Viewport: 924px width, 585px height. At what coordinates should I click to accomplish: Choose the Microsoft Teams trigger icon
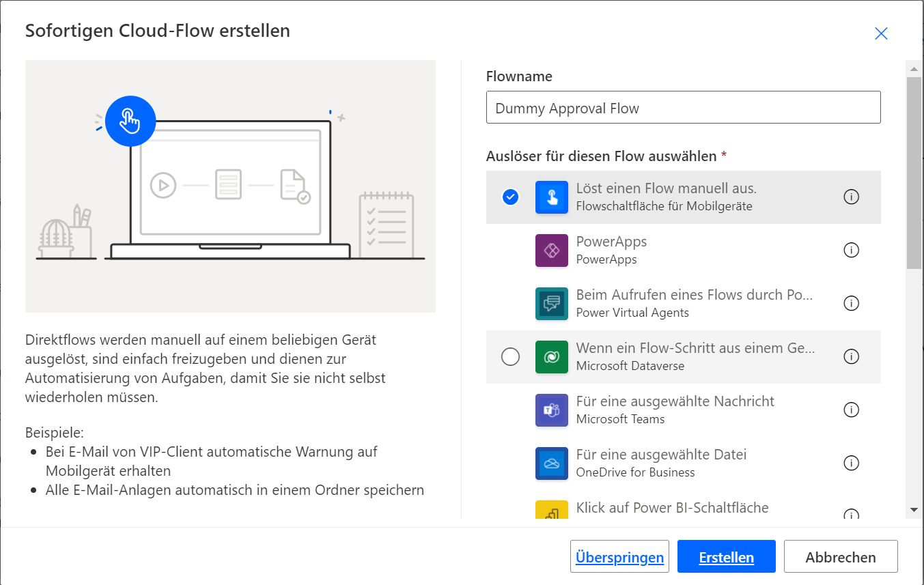[552, 410]
